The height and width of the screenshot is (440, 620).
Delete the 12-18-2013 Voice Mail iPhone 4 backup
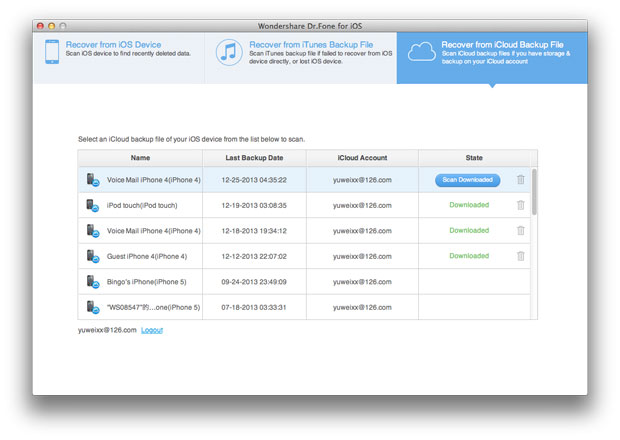(521, 230)
